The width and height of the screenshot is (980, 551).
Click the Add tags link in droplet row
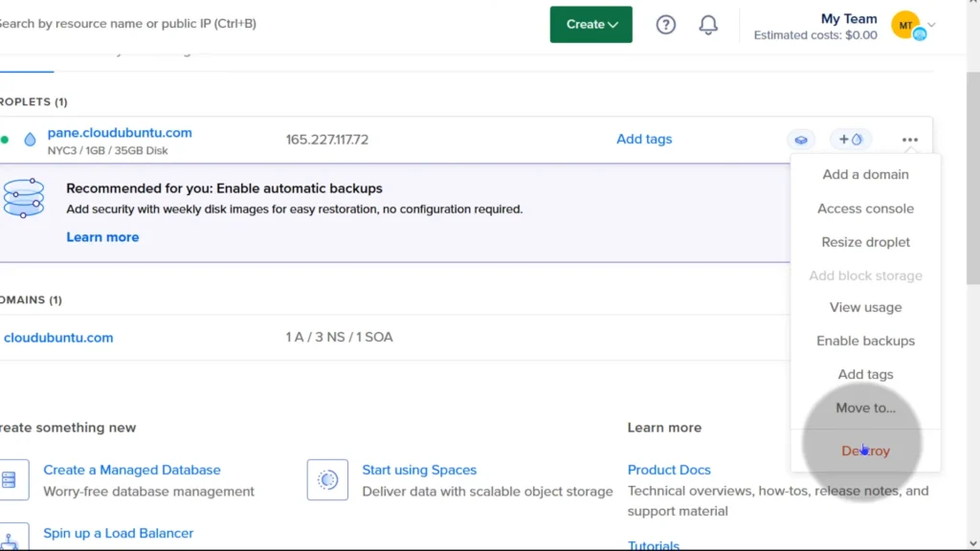pyautogui.click(x=644, y=139)
